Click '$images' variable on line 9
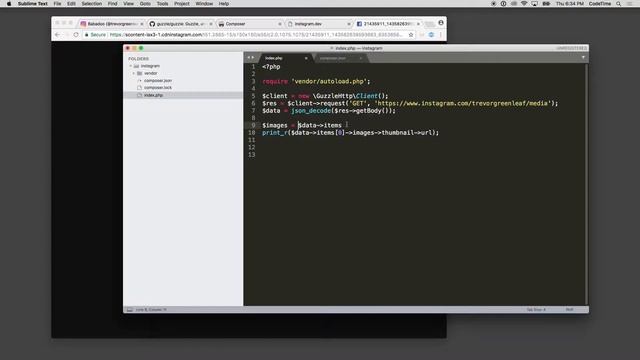The width and height of the screenshot is (640, 360). (275, 125)
